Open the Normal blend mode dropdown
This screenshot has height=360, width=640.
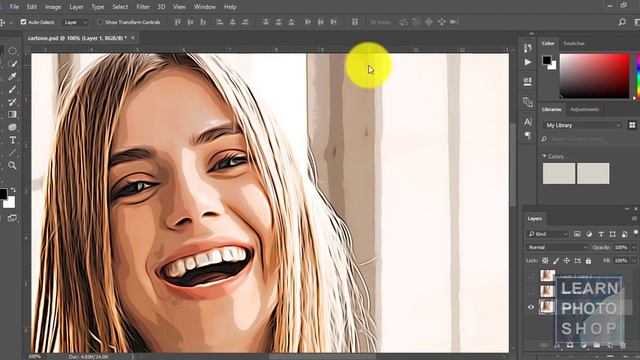coord(557,247)
